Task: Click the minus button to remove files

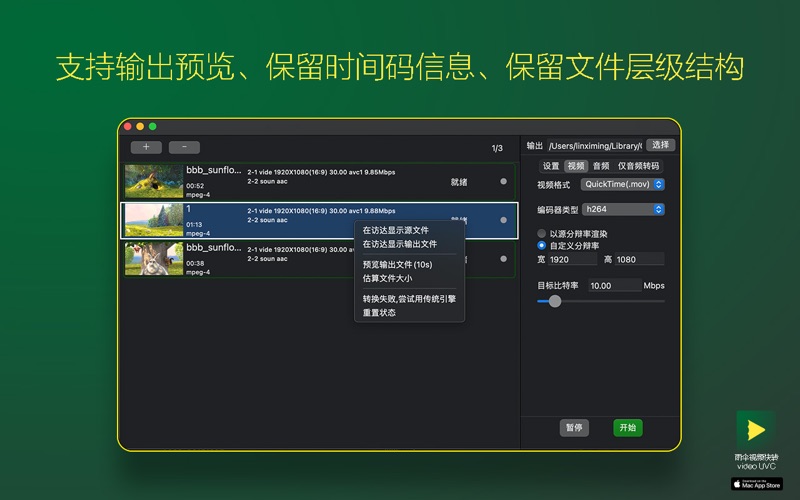Action: [184, 147]
